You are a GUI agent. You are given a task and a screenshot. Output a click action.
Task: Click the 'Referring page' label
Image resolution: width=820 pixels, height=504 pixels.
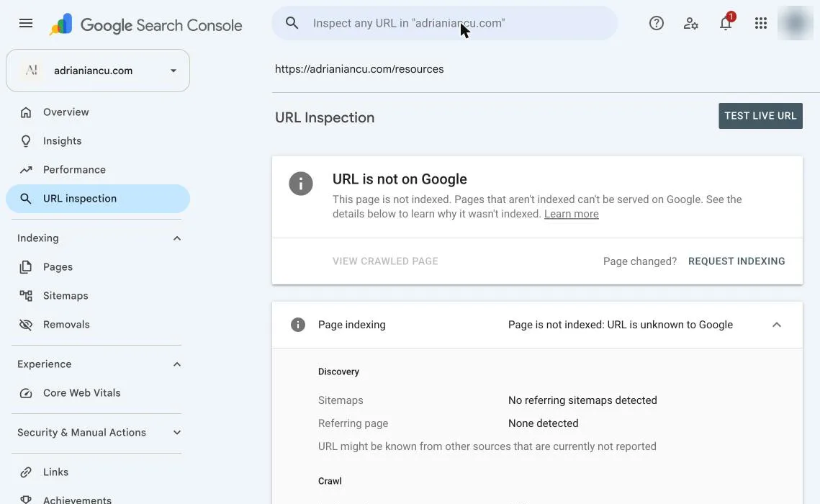pyautogui.click(x=353, y=423)
